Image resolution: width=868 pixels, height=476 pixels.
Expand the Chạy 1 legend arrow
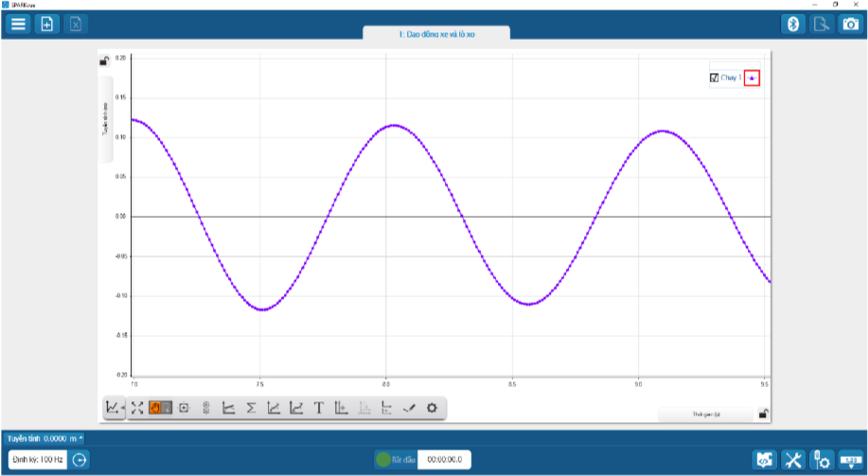point(752,79)
